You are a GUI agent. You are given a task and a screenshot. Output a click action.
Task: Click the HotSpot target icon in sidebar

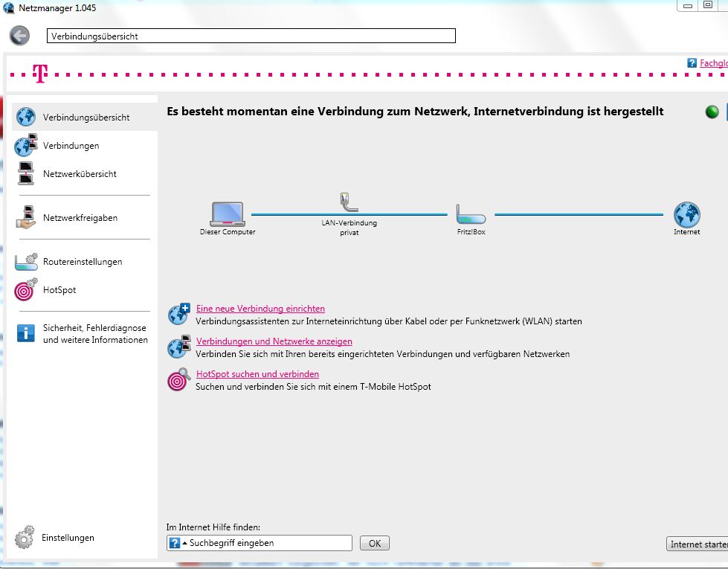coord(25,290)
